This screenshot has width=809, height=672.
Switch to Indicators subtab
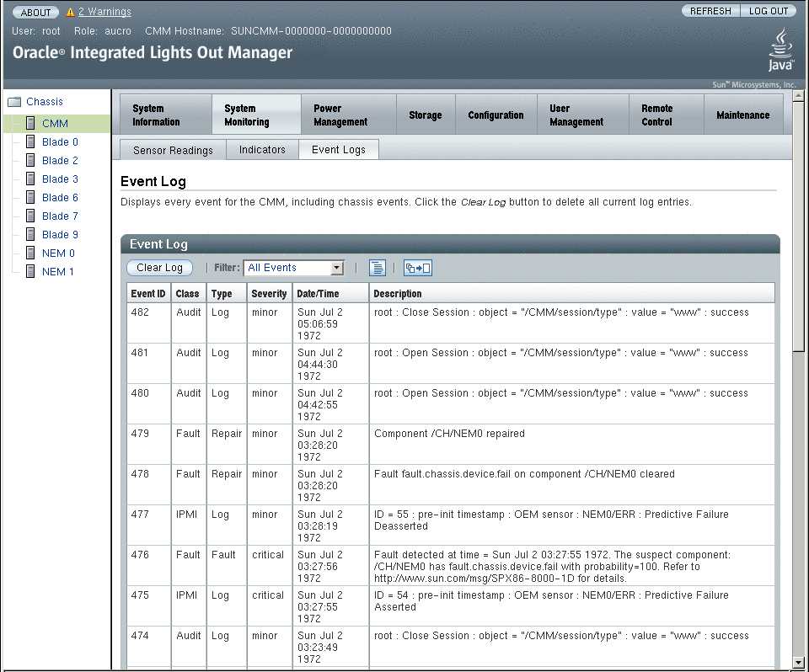[262, 150]
